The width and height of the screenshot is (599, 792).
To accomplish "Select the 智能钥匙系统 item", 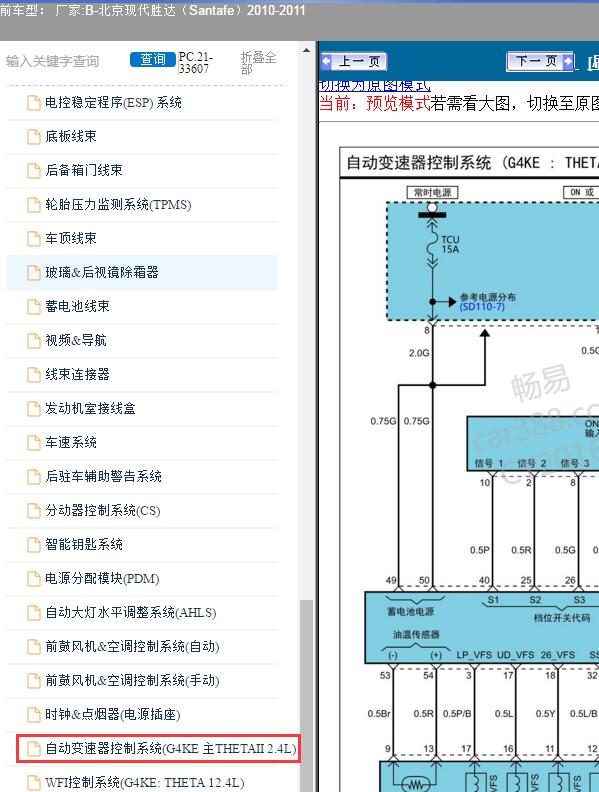I will [x=84, y=544].
